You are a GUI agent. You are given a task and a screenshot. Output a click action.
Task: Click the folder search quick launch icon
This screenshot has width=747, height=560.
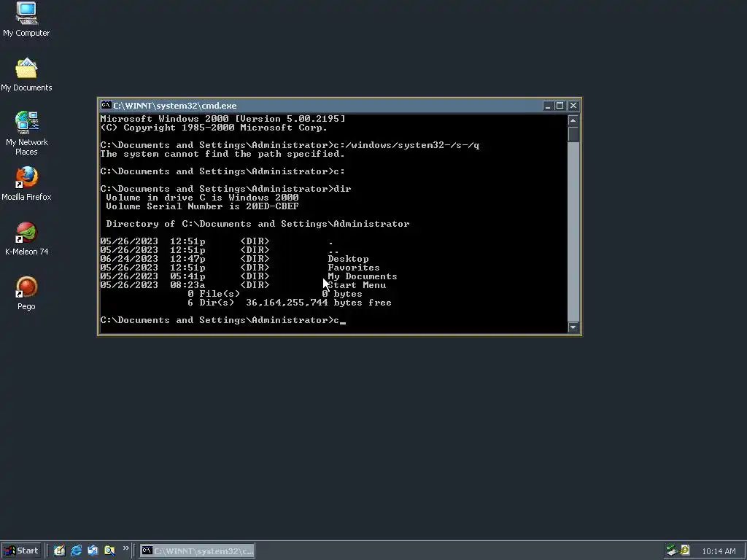[x=109, y=551]
